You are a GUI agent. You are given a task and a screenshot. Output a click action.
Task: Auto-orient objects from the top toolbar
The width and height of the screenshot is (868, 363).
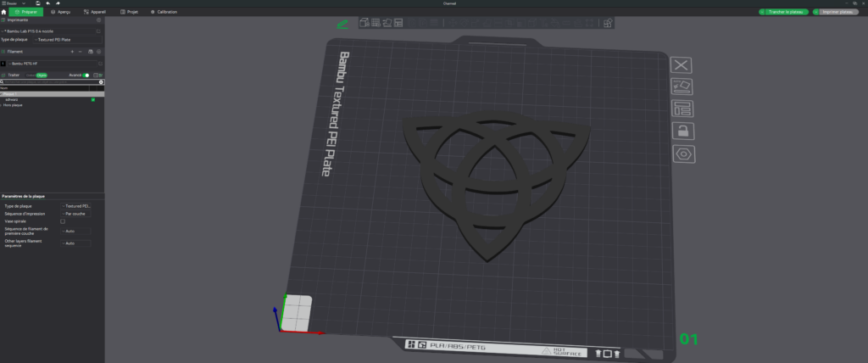[387, 23]
